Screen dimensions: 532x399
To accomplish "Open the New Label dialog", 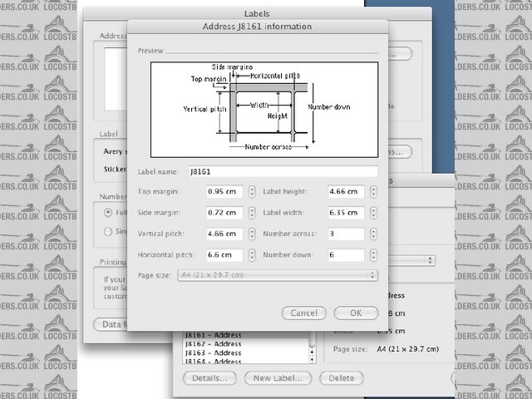I will (x=278, y=378).
